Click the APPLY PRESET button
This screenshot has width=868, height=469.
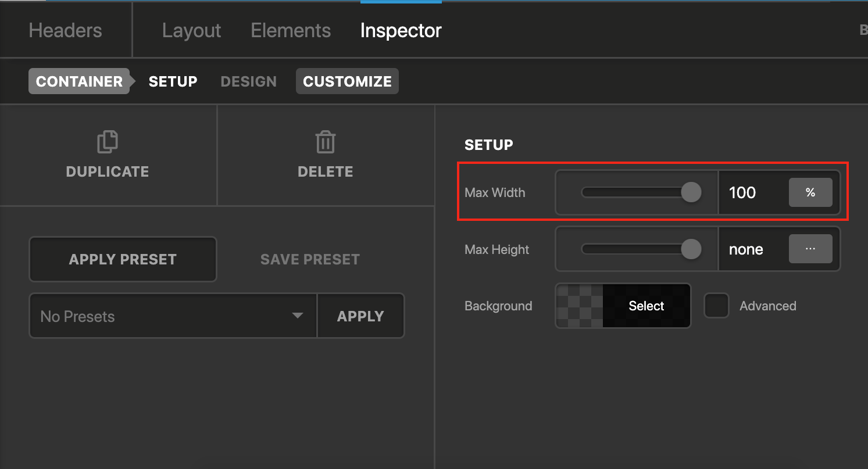(x=123, y=259)
